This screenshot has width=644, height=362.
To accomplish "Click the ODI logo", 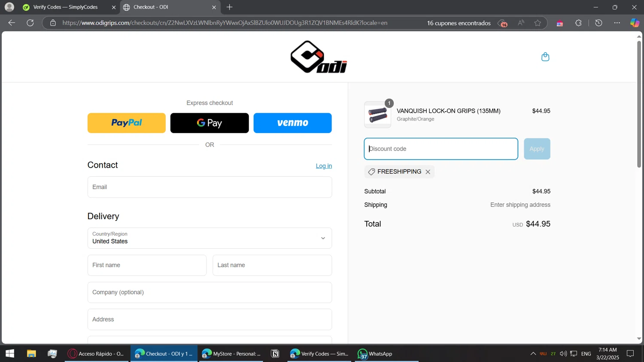I will point(319,57).
